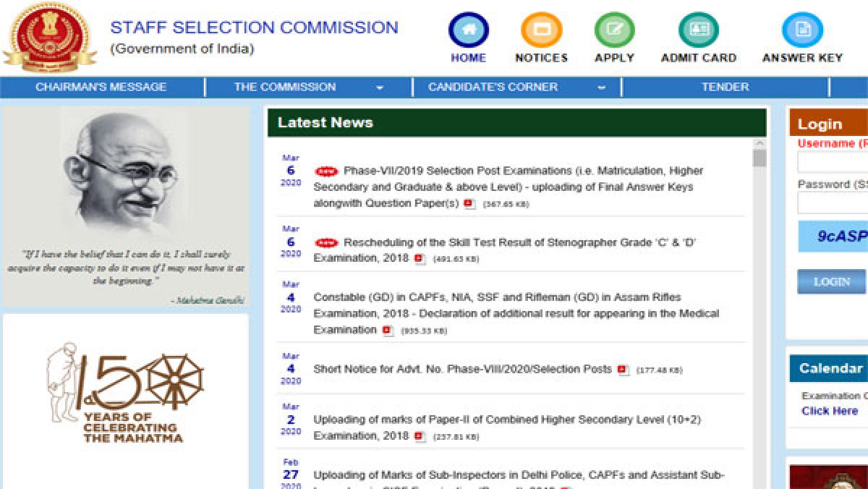Viewport: 868px width, 489px height.
Task: Open PDF icon for Phase-VIII Short Notice
Action: coord(623,370)
